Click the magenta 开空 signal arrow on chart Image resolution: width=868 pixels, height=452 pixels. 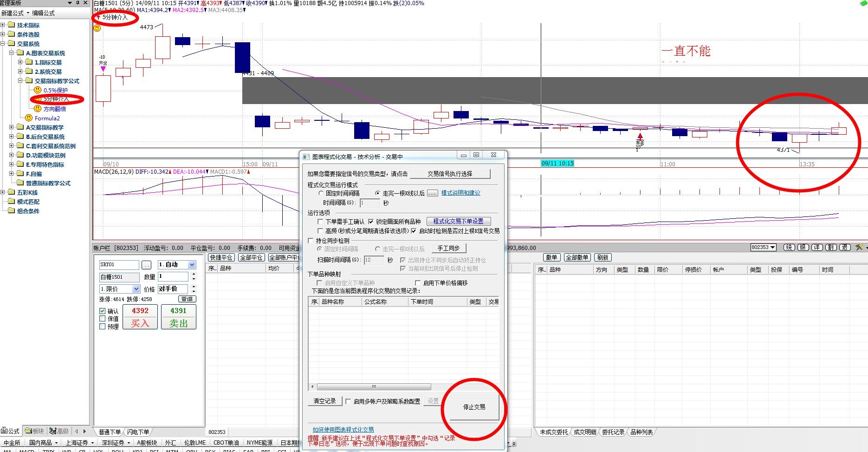103,69
